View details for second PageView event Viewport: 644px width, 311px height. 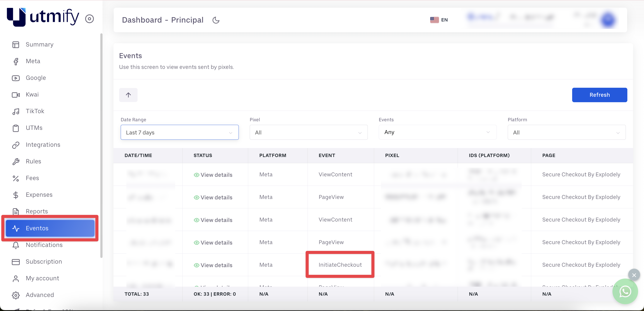point(213,243)
